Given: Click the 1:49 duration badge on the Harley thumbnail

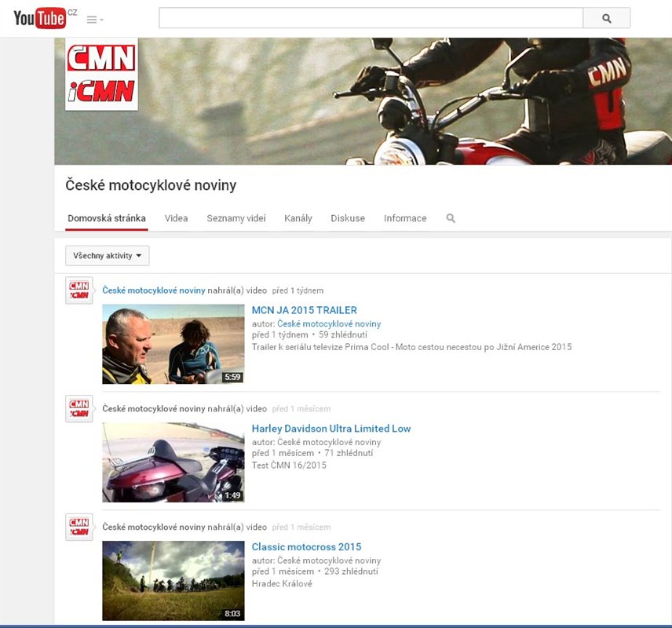Looking at the screenshot, I should click(x=232, y=495).
